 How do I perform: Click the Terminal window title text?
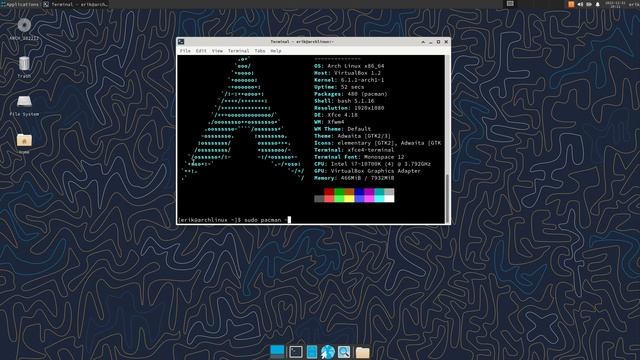[x=302, y=42]
